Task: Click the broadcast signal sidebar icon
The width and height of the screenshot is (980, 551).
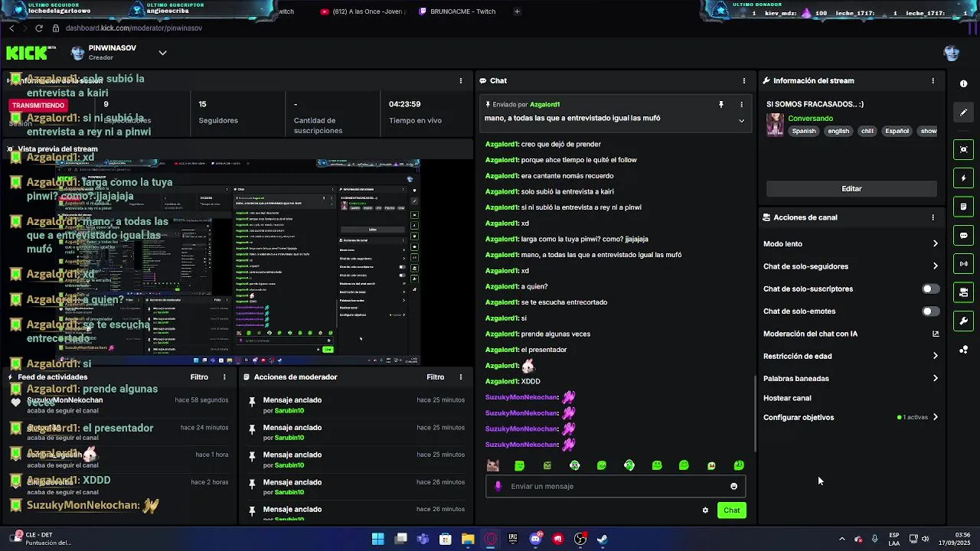Action: point(964,264)
